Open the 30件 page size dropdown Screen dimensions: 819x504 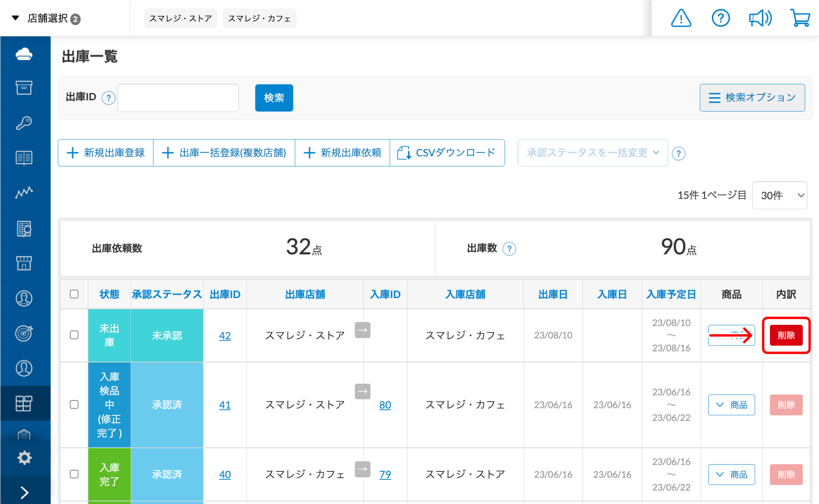pos(780,195)
